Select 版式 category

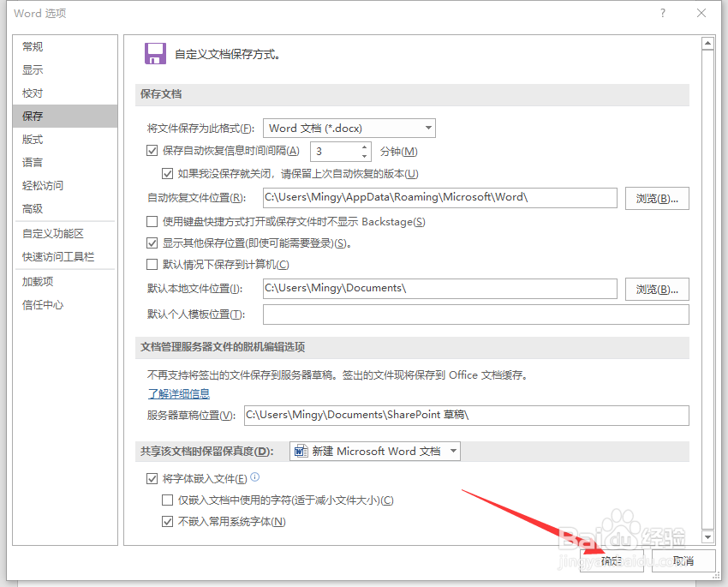(x=65, y=140)
